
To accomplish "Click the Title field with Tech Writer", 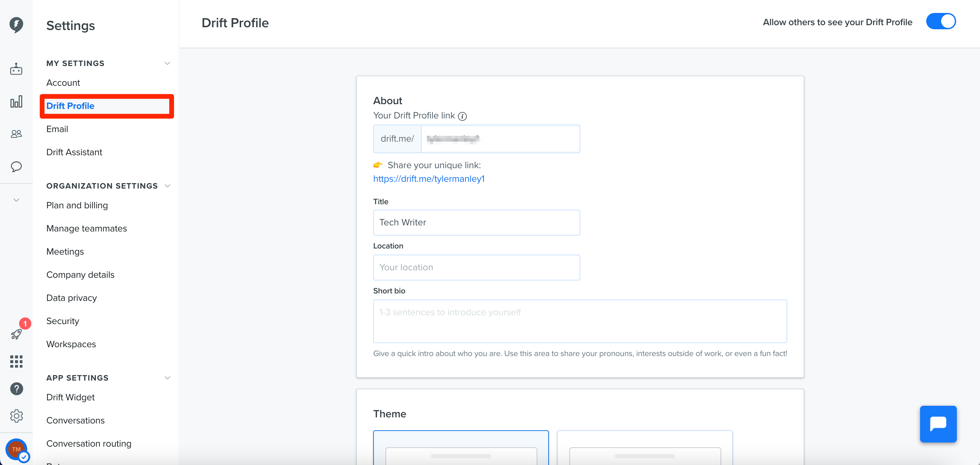I will (476, 222).
